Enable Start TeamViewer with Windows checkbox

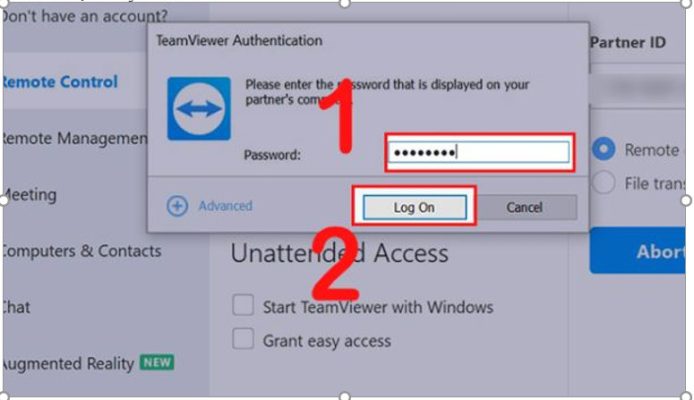point(243,305)
